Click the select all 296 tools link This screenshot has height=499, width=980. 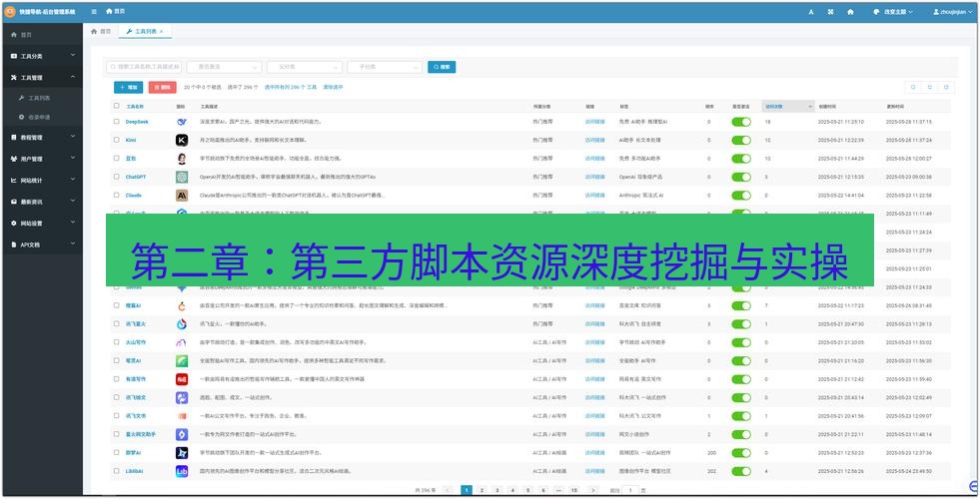tap(291, 88)
